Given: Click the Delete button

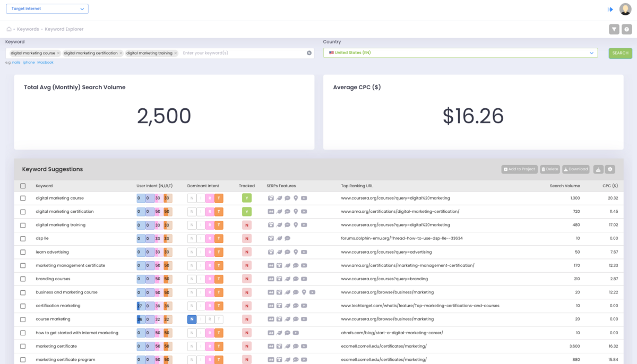Looking at the screenshot, I should coord(550,169).
